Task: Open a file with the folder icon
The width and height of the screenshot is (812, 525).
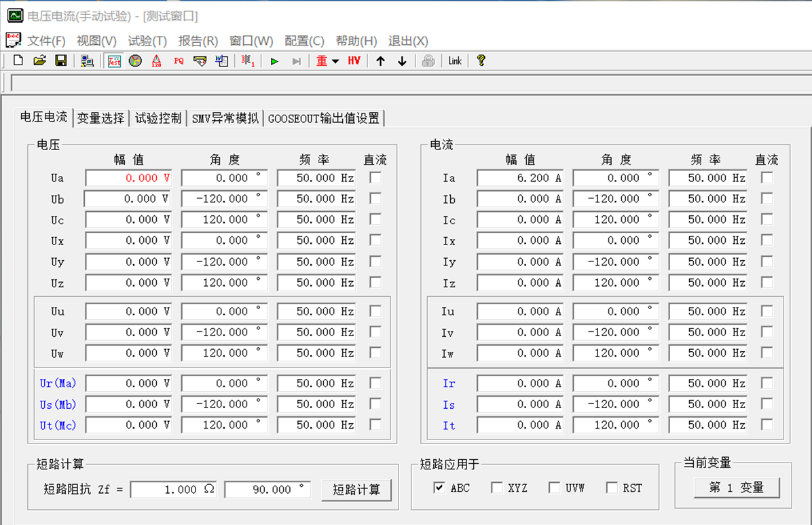Action: 39,60
